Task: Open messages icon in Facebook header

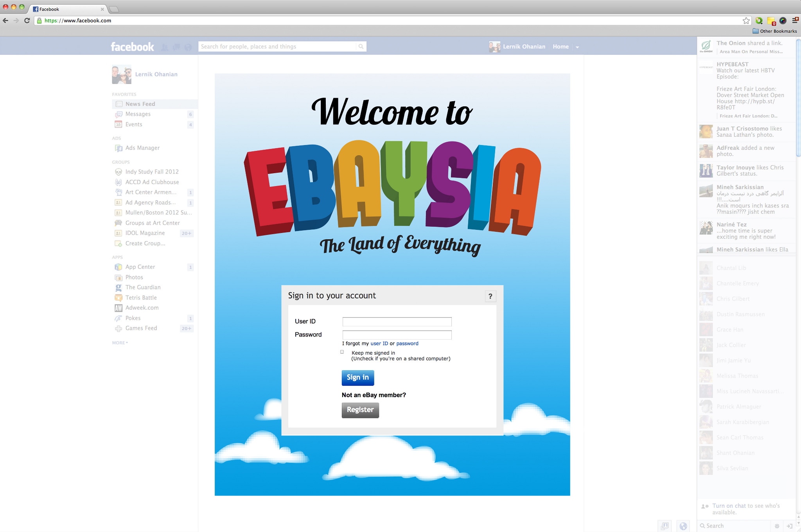Action: coord(176,47)
